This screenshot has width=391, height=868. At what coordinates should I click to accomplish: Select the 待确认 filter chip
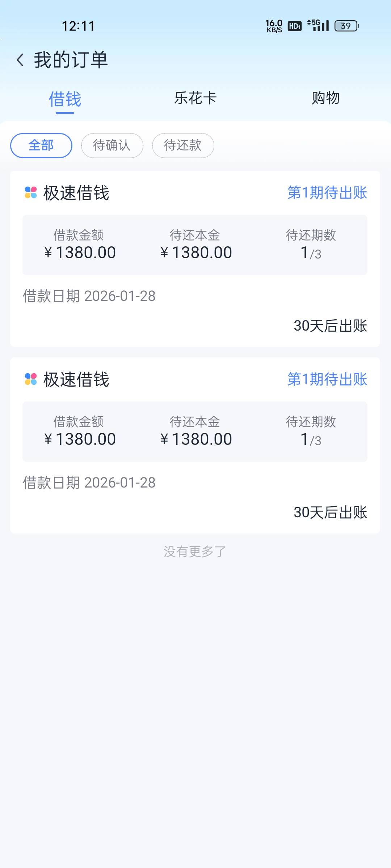[x=112, y=145]
